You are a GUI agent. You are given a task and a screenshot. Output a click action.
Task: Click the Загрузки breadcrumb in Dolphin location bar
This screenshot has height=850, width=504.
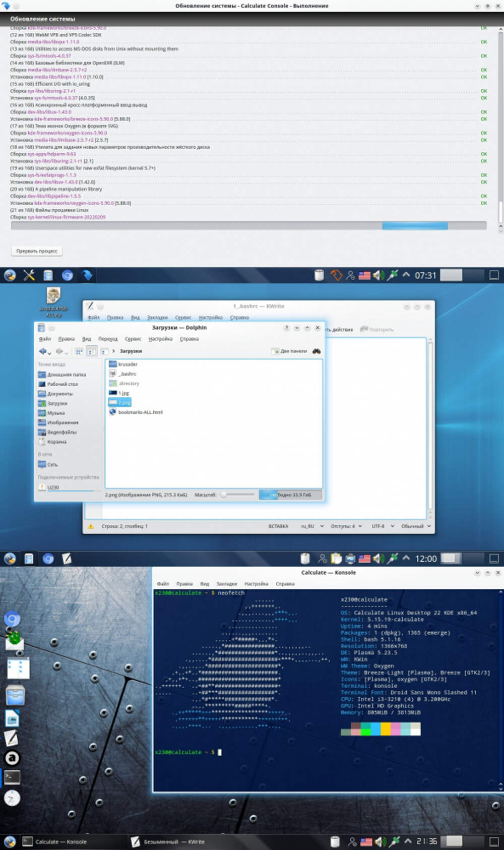[131, 351]
